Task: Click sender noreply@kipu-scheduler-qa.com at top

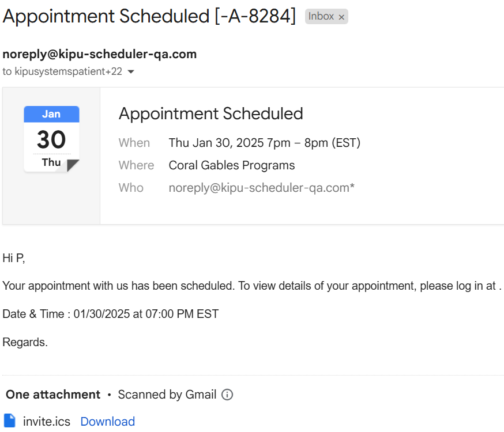Action: [100, 54]
